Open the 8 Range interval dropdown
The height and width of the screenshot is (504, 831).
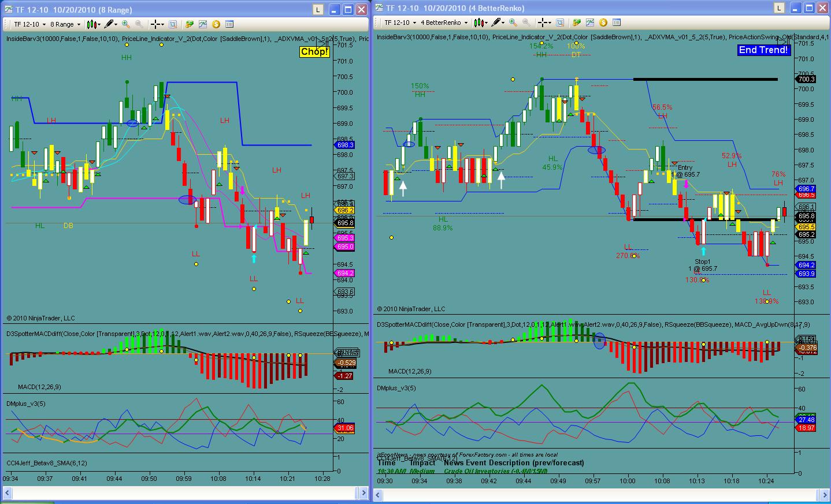[65, 24]
